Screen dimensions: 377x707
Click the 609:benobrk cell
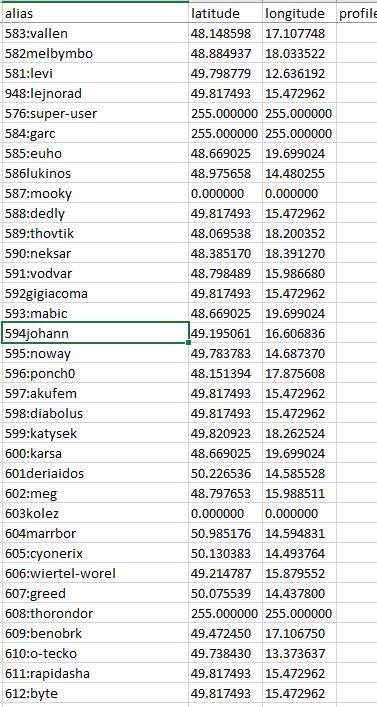coord(95,634)
